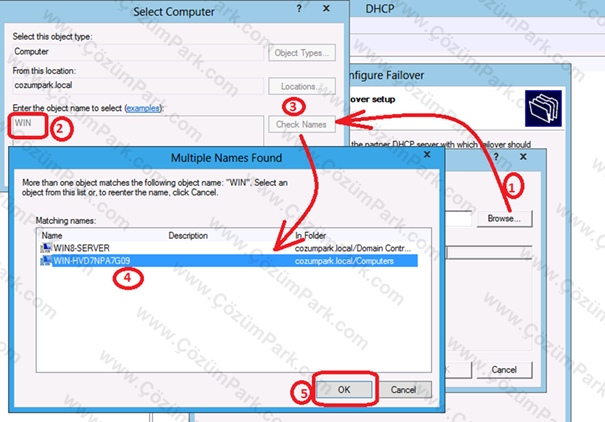Click the WIN8-SERVER computer icon
Viewport: 605px width, 422px height.
[46, 248]
